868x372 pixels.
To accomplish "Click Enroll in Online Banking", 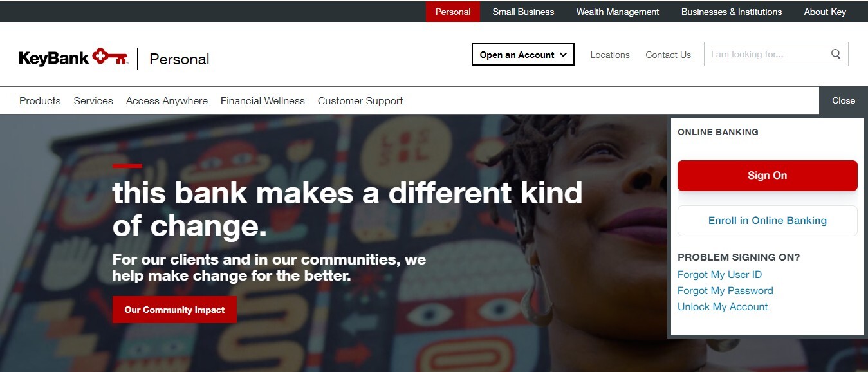I will (768, 221).
